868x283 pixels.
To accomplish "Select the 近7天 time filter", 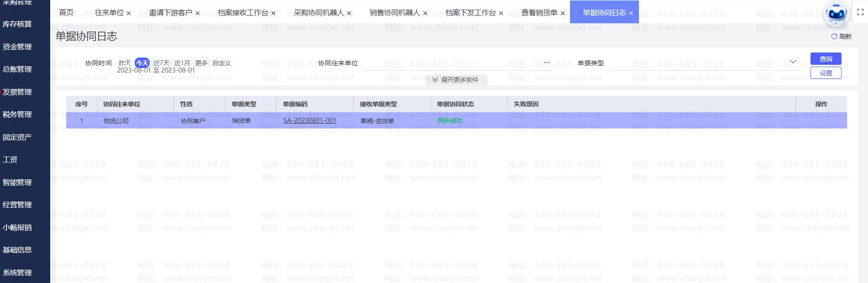I will [161, 63].
